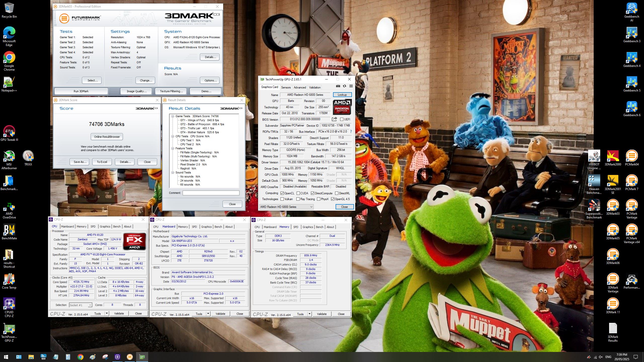The image size is (644, 362).
Task: Toggle PhysX checkbox in GPU-Z
Action: point(319,199)
